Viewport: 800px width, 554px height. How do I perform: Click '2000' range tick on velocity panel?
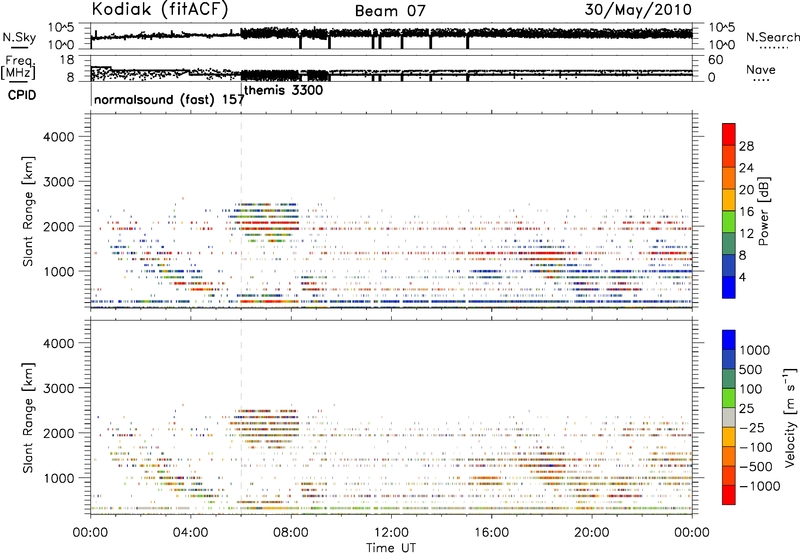58,433
